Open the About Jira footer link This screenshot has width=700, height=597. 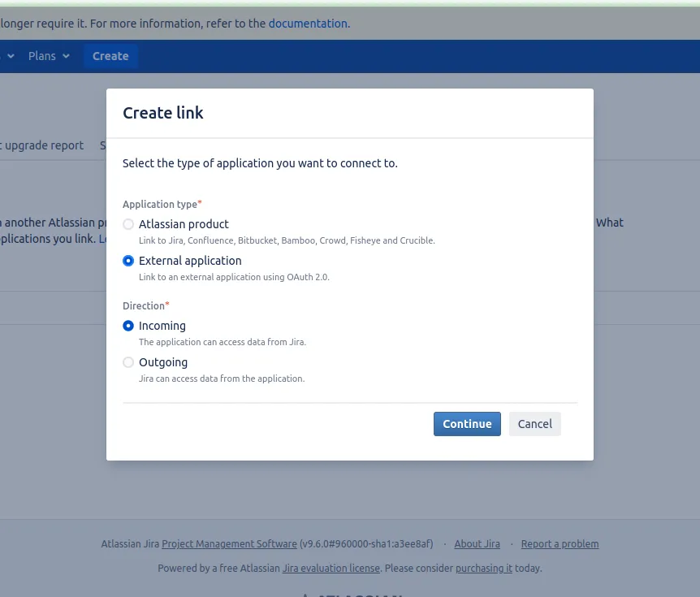tap(477, 544)
